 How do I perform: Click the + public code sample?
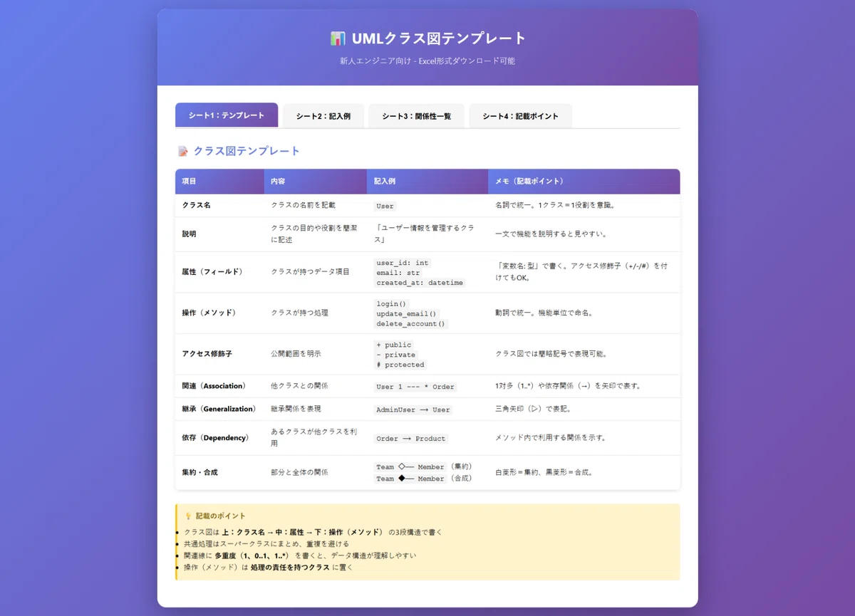point(394,345)
